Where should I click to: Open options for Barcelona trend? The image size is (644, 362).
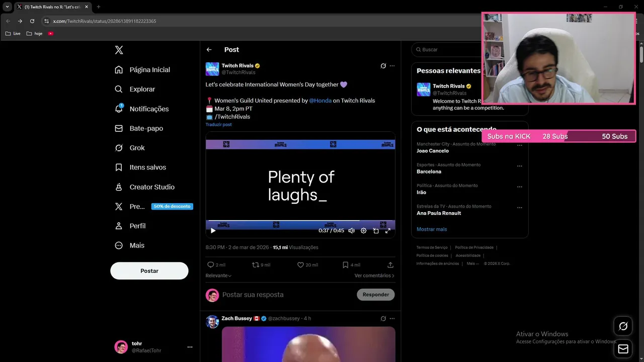coord(520,166)
